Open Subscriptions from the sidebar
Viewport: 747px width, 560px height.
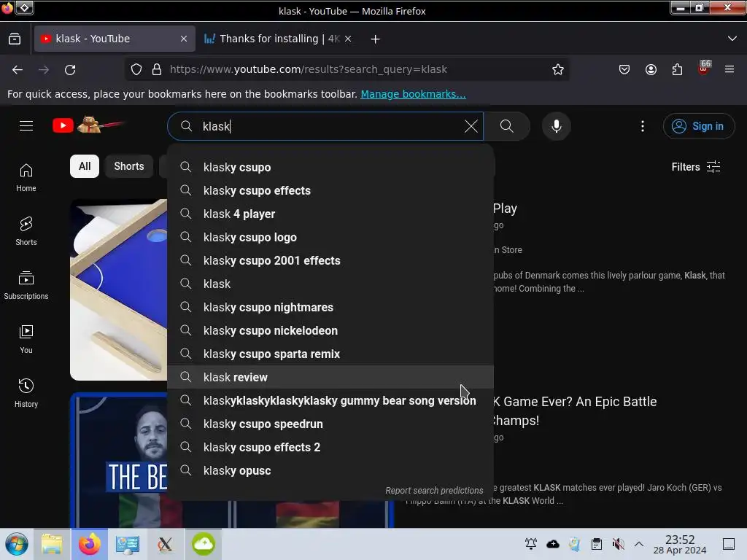coord(26,285)
